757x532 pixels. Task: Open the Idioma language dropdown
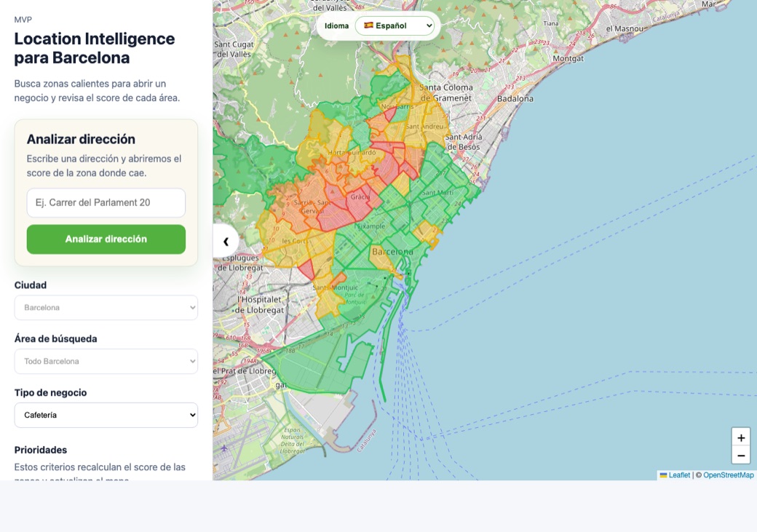tap(395, 25)
